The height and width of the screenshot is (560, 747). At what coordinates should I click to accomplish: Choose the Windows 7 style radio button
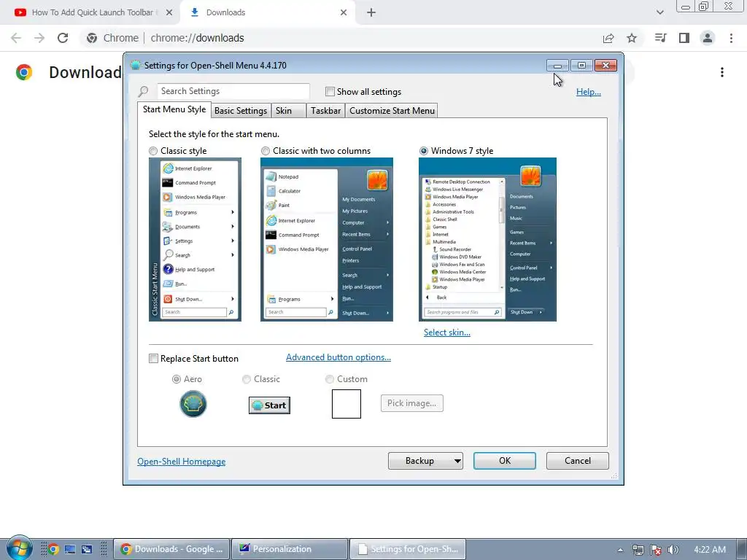pyautogui.click(x=424, y=151)
